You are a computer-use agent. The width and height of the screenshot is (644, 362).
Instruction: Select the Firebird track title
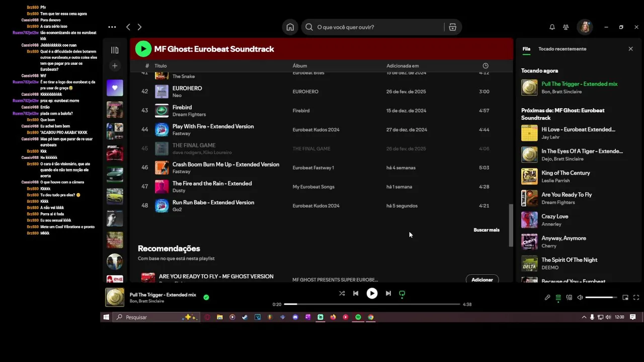pyautogui.click(x=182, y=107)
